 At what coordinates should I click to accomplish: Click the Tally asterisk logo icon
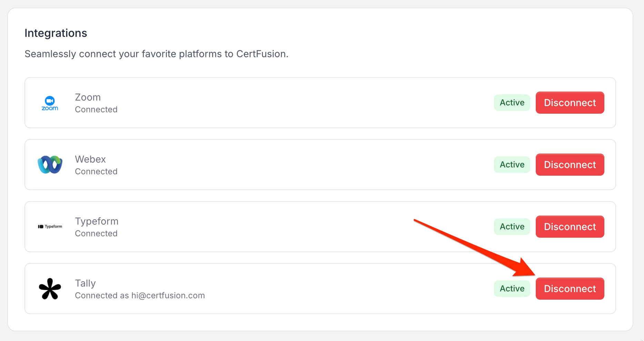(50, 289)
